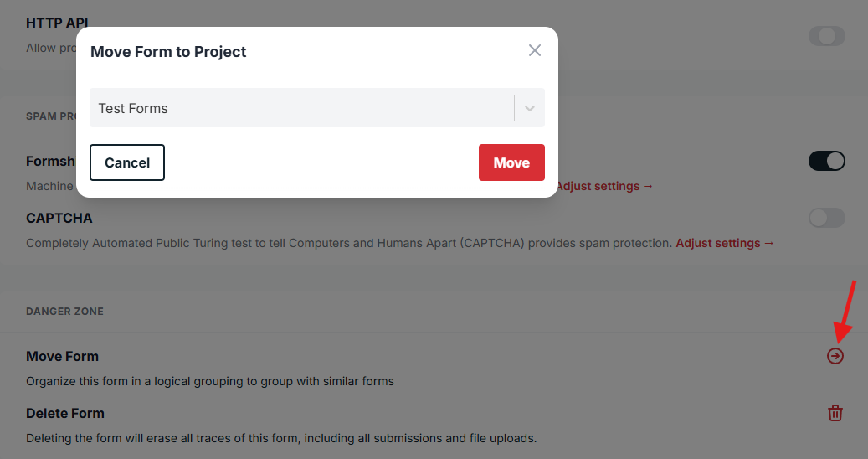Click the Delete Form trash icon
Image resolution: width=868 pixels, height=459 pixels.
(x=835, y=413)
